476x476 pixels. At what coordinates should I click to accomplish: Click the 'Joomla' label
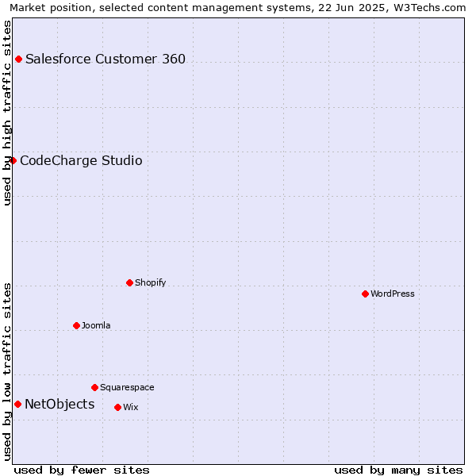(96, 326)
